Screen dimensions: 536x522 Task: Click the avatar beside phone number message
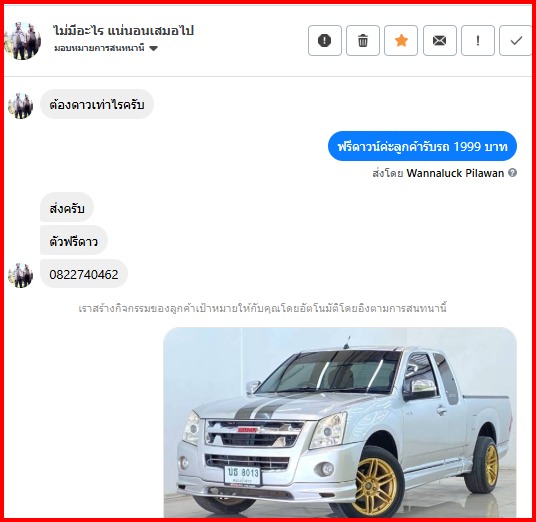pos(20,275)
